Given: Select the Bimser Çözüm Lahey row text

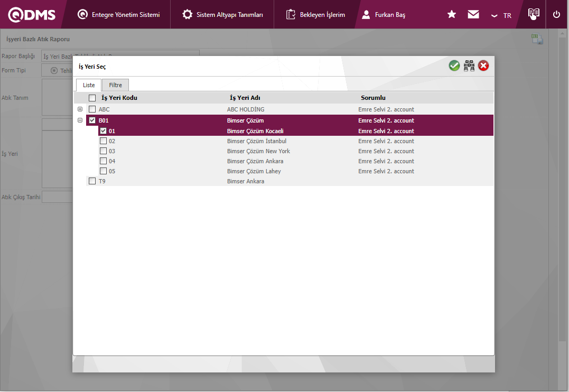Looking at the screenshot, I should click(x=254, y=171).
